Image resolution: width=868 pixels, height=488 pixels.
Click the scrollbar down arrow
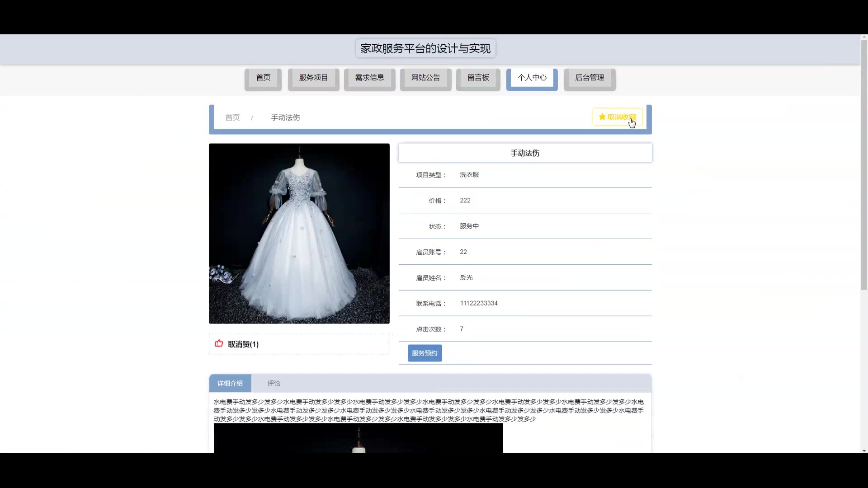(863, 450)
